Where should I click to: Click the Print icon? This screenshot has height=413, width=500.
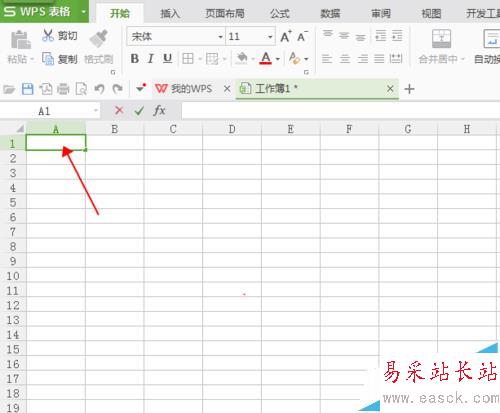click(x=63, y=89)
